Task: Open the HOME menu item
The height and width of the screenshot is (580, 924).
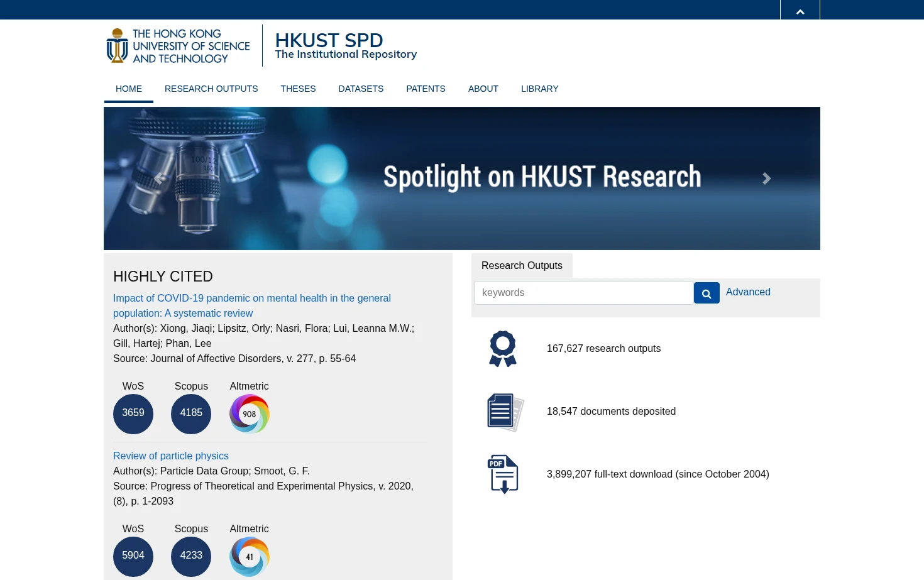Action: coord(129,89)
